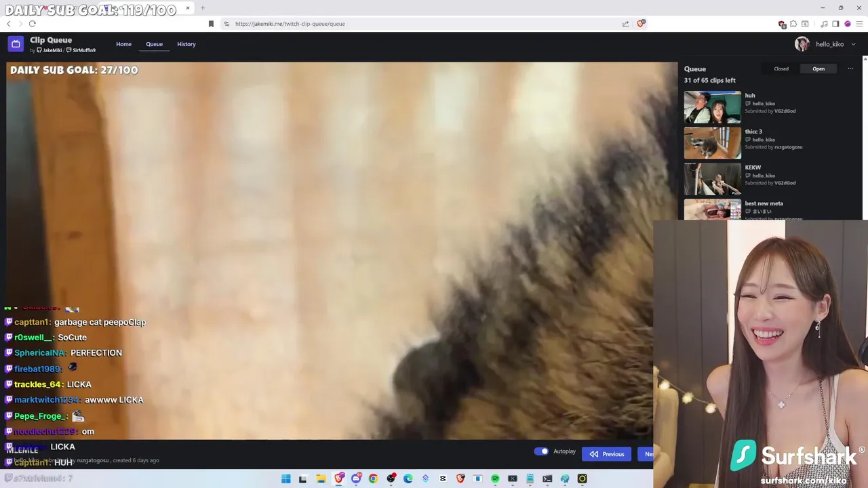This screenshot has width=868, height=488.
Task: Open the History tab
Action: (186, 44)
